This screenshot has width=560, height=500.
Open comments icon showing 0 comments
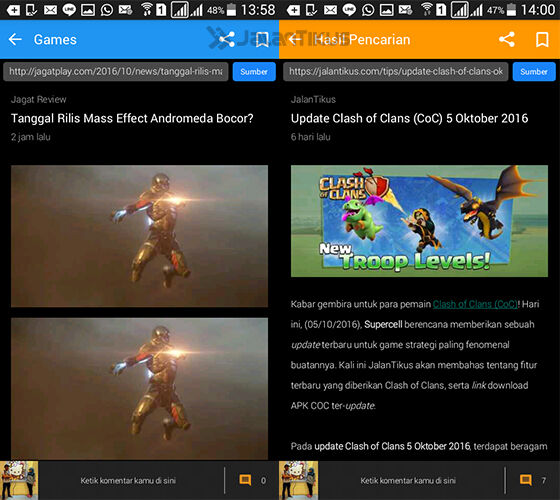tap(245, 480)
